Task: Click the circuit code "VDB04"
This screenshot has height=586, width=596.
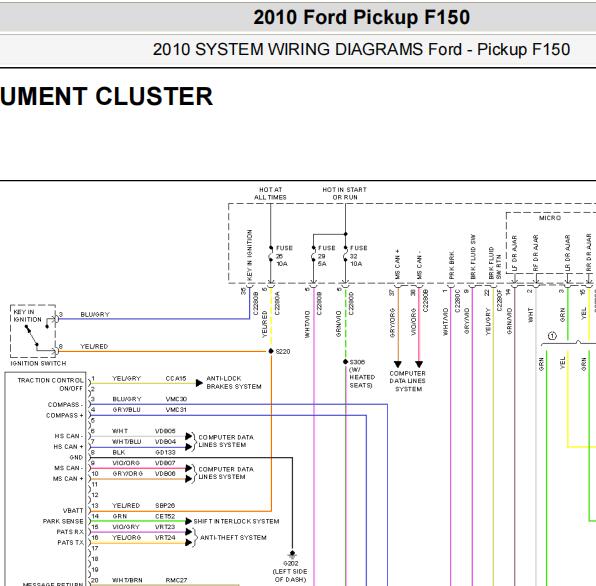Action: (165, 442)
